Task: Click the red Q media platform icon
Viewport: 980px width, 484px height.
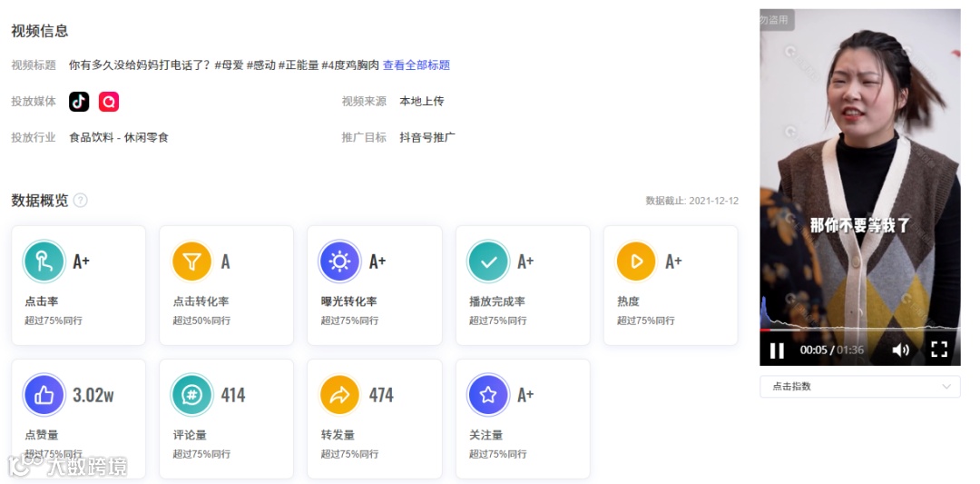Action: (109, 102)
